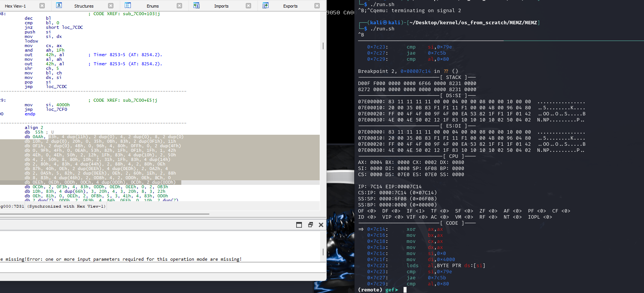Click the 'ZF <0>' flag in terminal

tap(488, 211)
